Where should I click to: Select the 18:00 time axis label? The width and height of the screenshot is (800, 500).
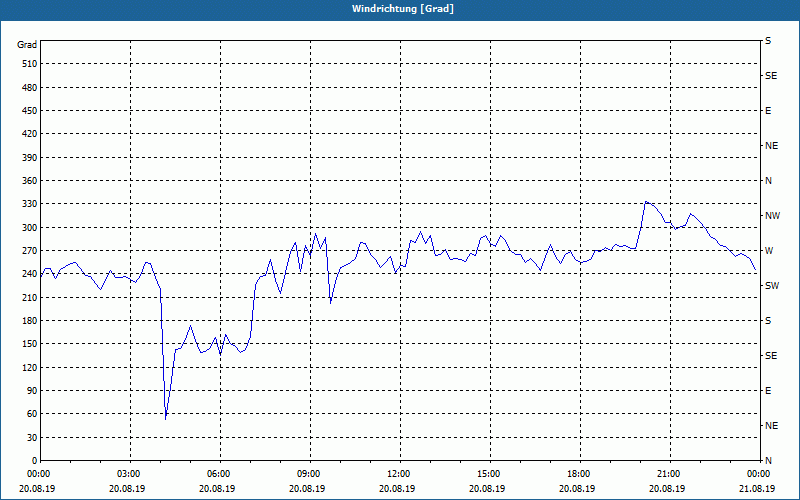[x=577, y=473]
